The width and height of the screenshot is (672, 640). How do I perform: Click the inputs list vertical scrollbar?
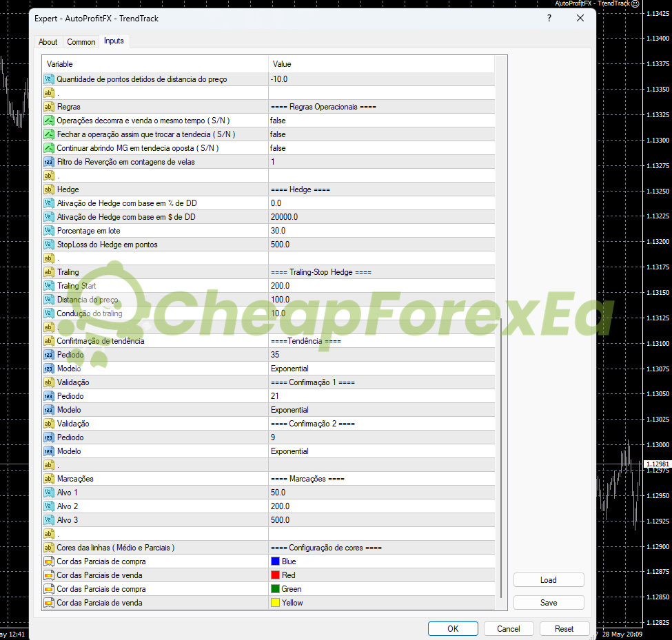pyautogui.click(x=501, y=457)
